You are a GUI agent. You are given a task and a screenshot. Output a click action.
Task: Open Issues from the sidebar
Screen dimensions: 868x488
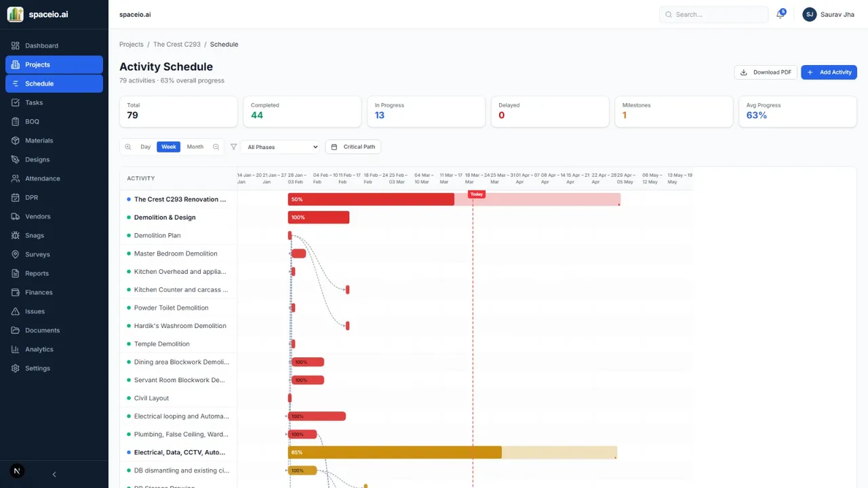[54, 311]
